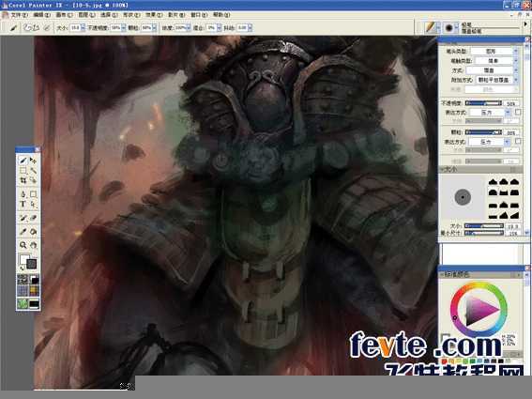
Task: Open the brush look selector in the toolbox
Action: click(x=34, y=303)
